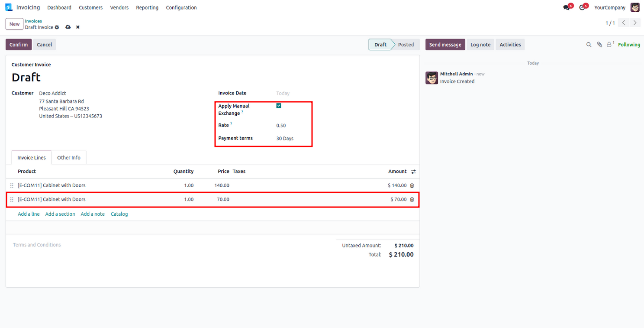Click the cloud save icon
644x328 pixels.
[x=68, y=27]
